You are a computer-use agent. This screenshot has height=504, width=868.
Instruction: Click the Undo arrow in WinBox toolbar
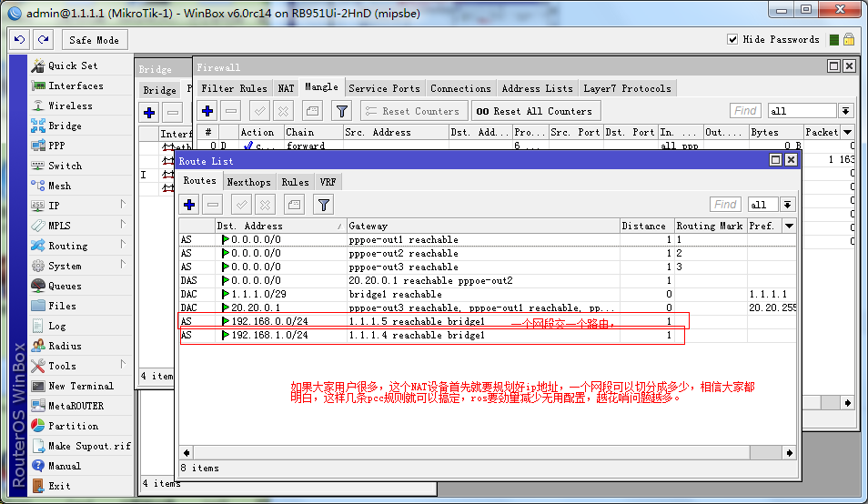[20, 40]
